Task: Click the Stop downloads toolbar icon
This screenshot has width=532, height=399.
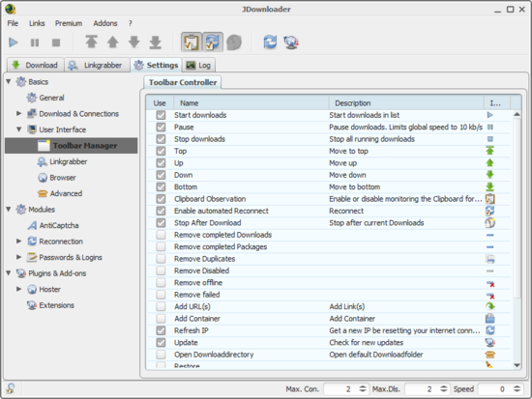Action: click(x=56, y=43)
